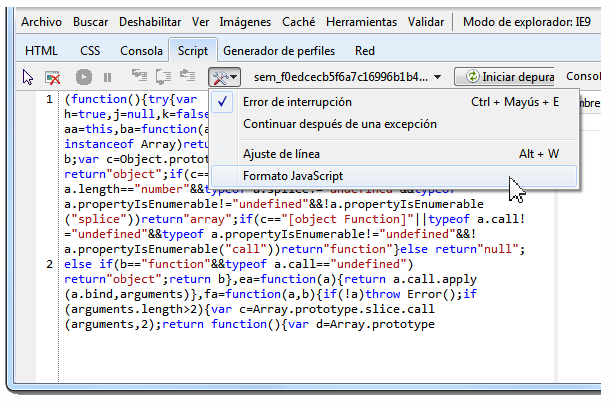Open the Imágenes menu
The width and height of the screenshot is (613, 402).
click(x=245, y=22)
